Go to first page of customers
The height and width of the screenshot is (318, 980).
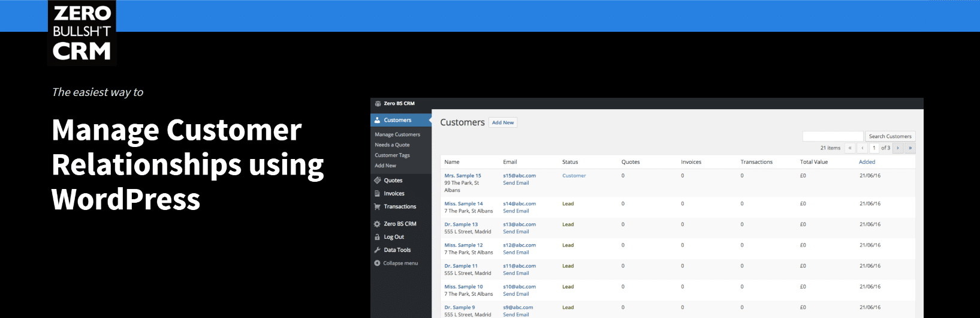[x=850, y=148]
